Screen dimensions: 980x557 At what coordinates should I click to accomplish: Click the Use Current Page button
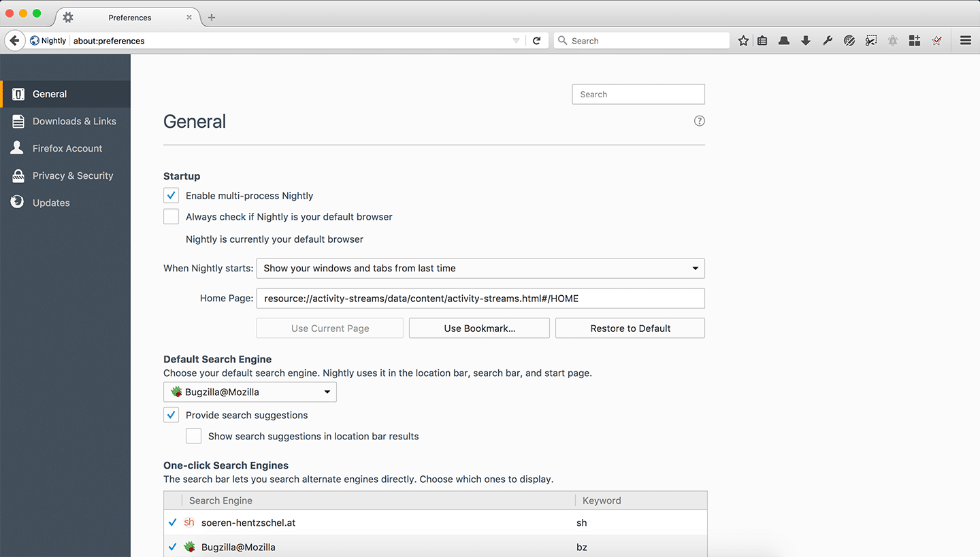click(x=330, y=328)
